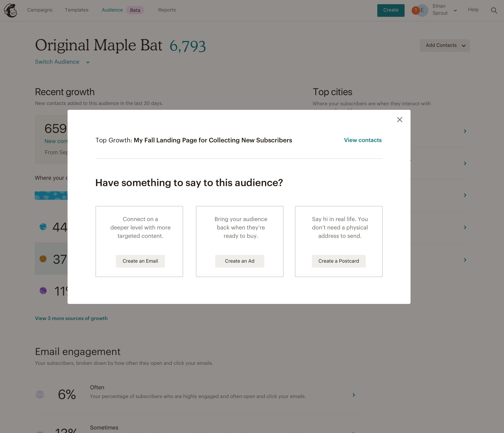Expand the third Top cities row chevron
The height and width of the screenshot is (433, 504).
click(x=465, y=195)
